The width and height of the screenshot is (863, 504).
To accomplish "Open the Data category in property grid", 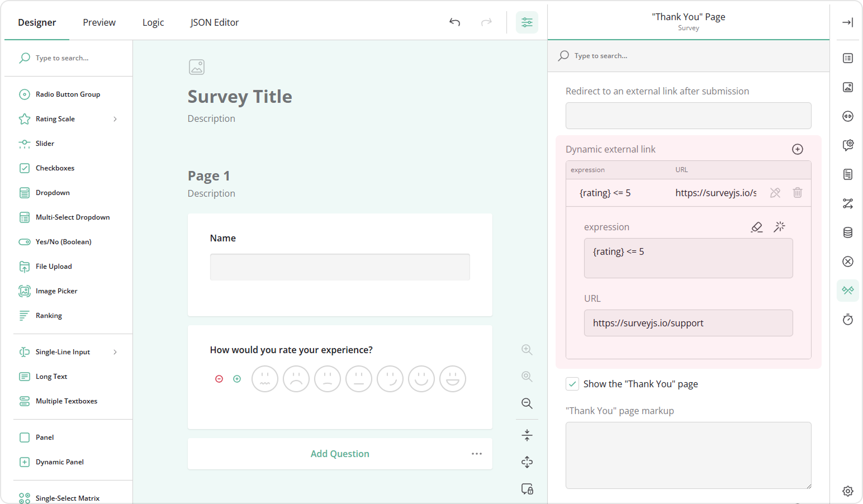I will (847, 232).
